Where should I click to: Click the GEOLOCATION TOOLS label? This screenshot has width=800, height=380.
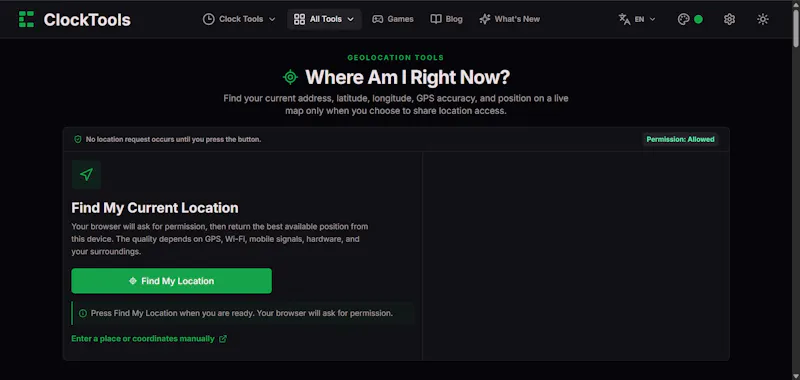[x=395, y=58]
